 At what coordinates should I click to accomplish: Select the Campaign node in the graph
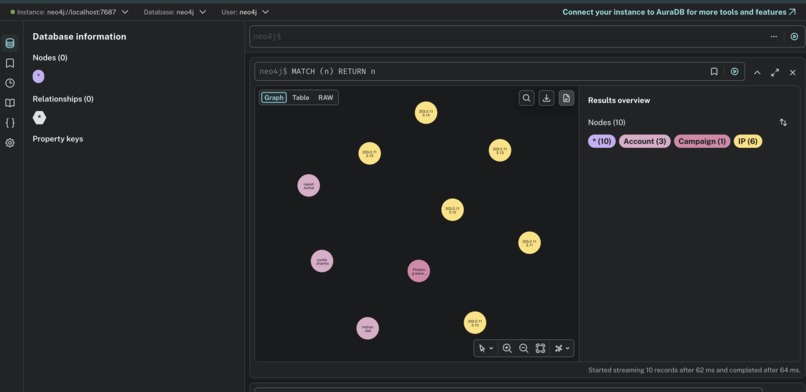click(418, 271)
